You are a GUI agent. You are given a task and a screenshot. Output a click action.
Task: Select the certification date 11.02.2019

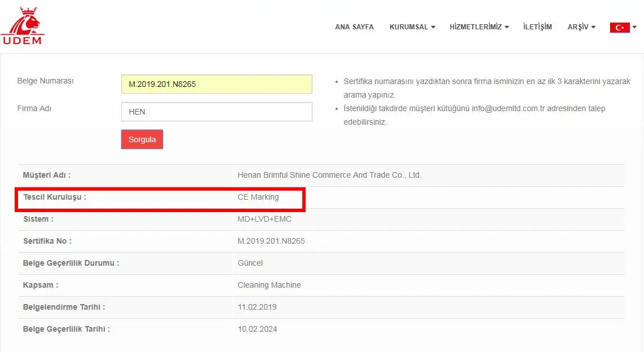pyautogui.click(x=257, y=307)
